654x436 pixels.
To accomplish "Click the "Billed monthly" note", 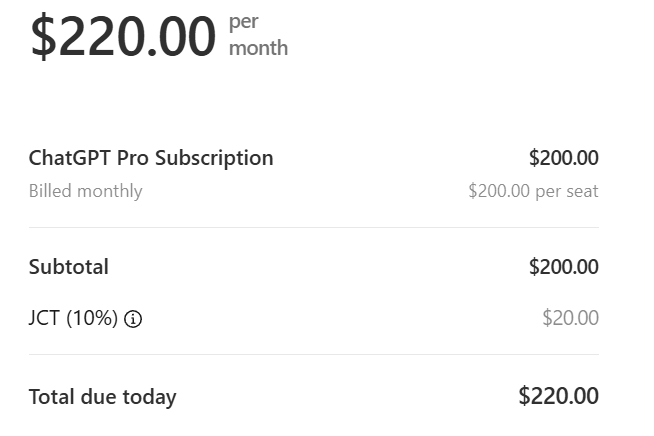I will click(x=86, y=191).
